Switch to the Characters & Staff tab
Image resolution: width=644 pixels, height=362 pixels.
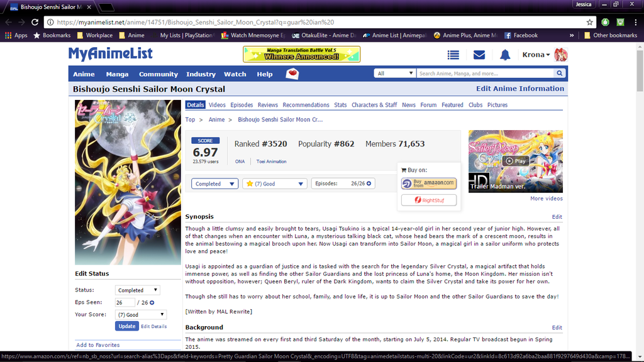pos(374,105)
